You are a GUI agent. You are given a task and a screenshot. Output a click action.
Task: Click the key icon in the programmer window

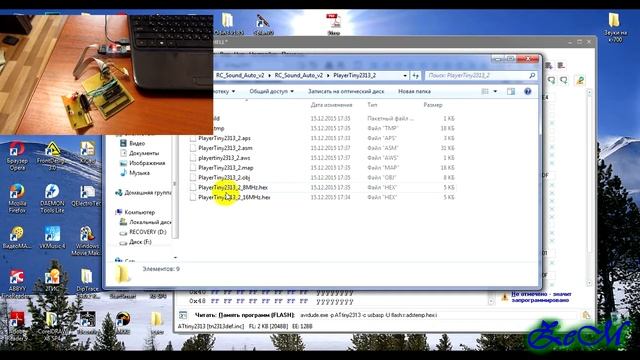pyautogui.click(x=580, y=80)
